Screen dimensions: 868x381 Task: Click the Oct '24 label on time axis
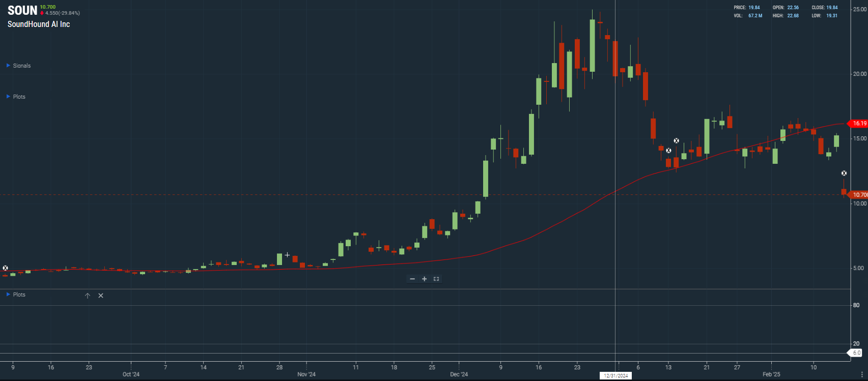click(131, 374)
